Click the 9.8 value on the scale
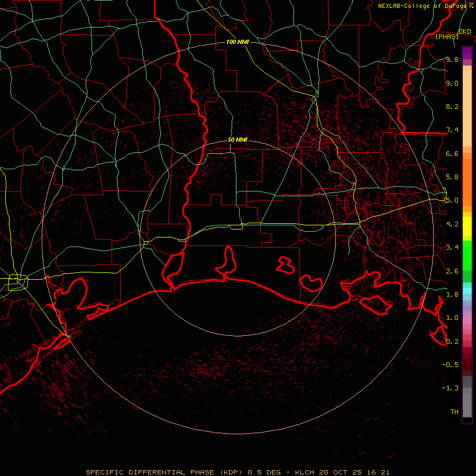476x476 pixels. pos(452,59)
